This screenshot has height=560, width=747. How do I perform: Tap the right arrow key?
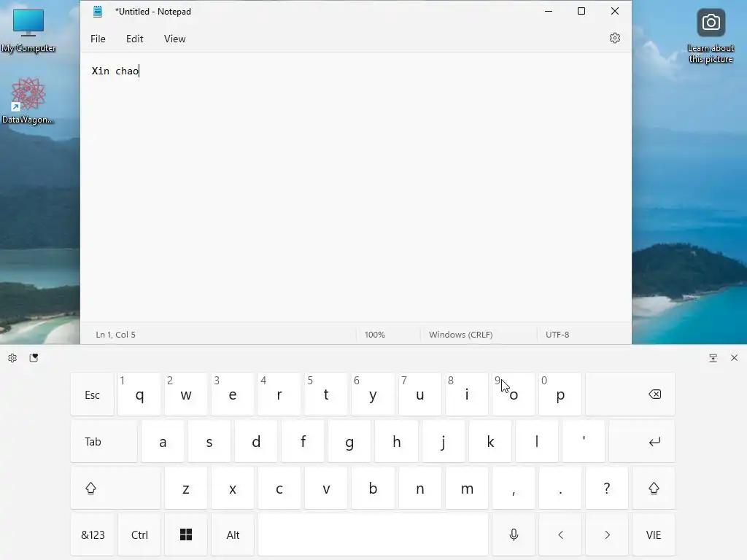click(607, 534)
